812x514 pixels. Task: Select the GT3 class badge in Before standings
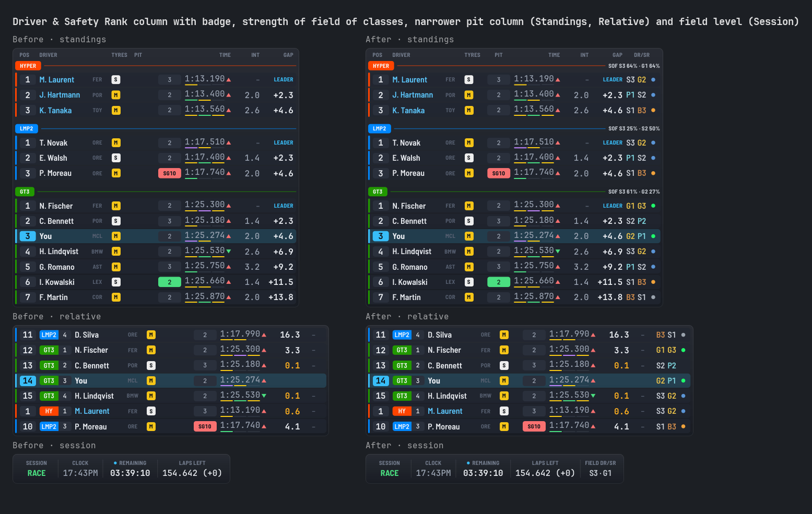tap(25, 192)
